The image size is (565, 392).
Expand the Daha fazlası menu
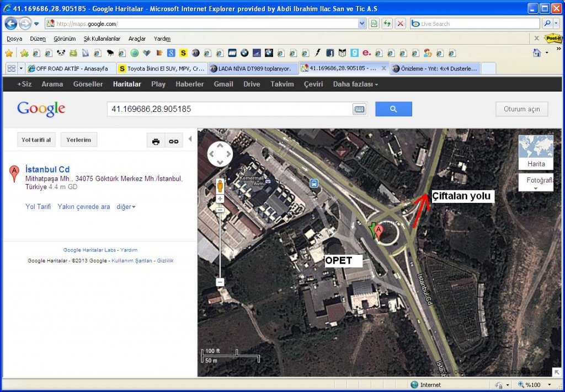(355, 84)
